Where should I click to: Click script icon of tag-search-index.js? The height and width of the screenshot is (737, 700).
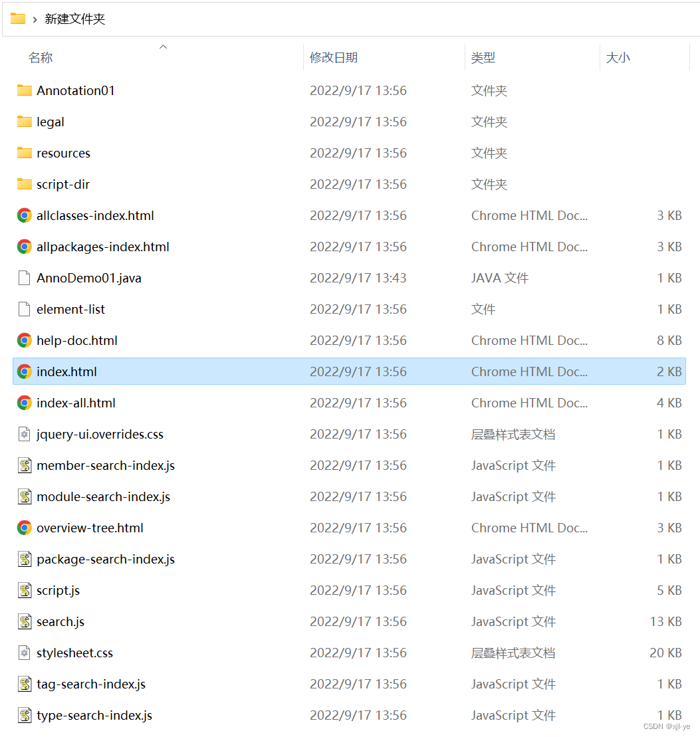click(25, 684)
